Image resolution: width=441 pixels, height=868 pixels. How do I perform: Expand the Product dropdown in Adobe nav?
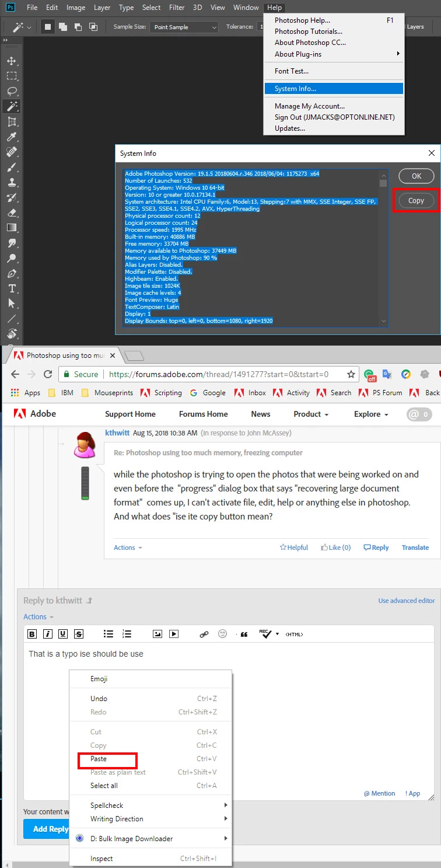[x=311, y=414]
